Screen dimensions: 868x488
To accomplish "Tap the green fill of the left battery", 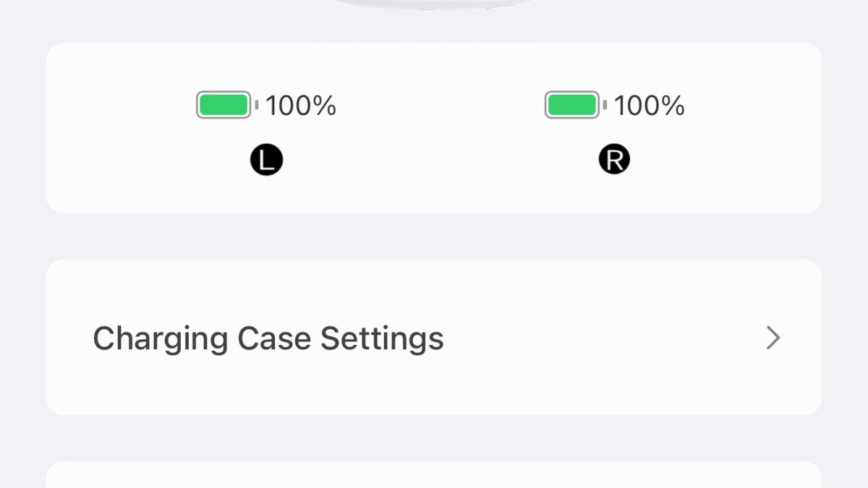I will coord(224,106).
